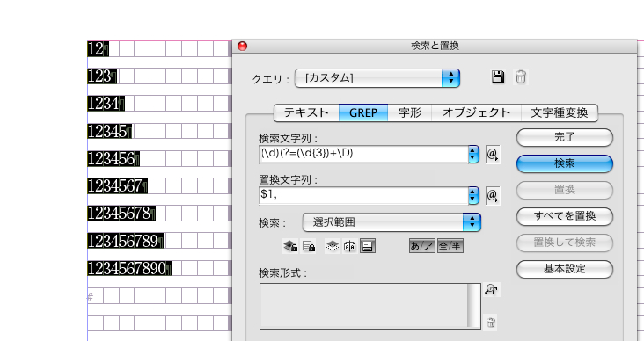Click into the 検索文字列 input field
644x341 pixels.
(363, 155)
